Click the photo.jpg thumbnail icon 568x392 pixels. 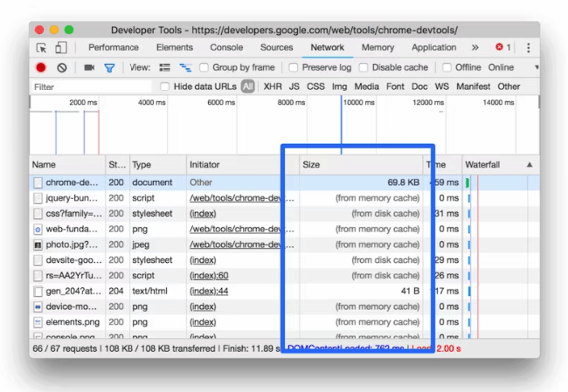coord(38,244)
